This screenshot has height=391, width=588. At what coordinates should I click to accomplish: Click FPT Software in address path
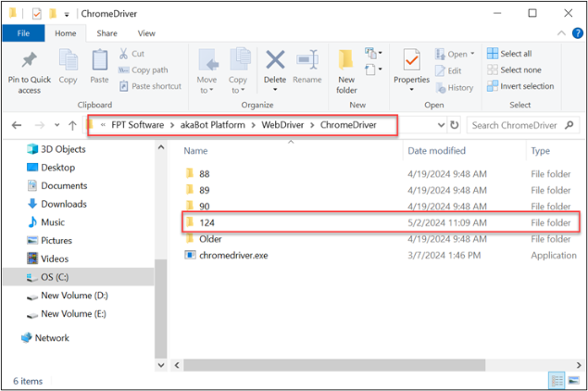(138, 125)
